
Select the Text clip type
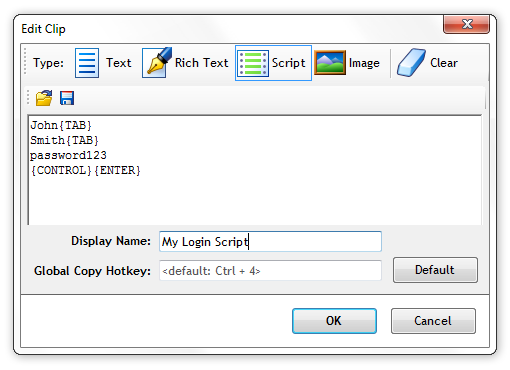103,63
